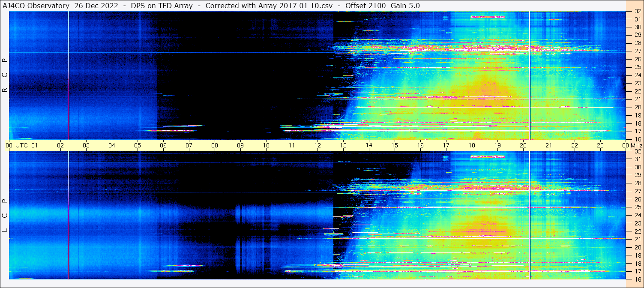Choose the 20 MHz tick of RCP panel
The height and width of the screenshot is (288, 644).
637,107
